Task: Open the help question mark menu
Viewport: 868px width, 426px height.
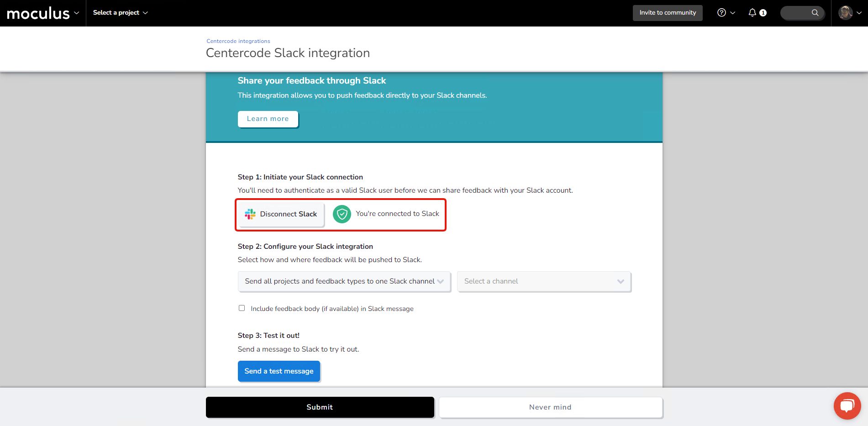Action: pos(726,13)
